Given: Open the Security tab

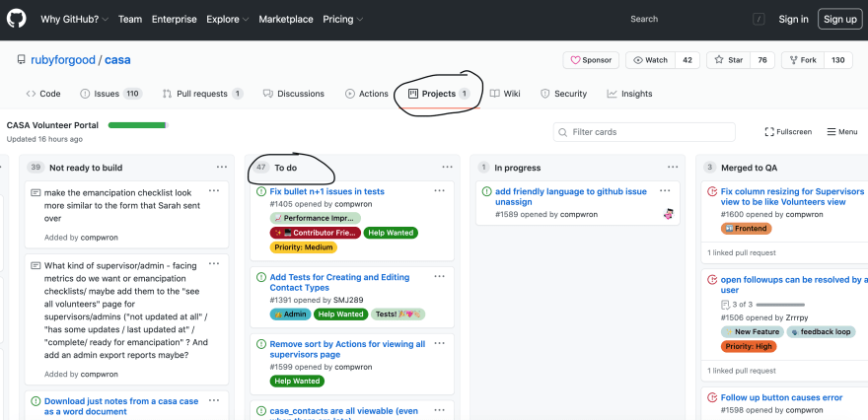Looking at the screenshot, I should (563, 94).
